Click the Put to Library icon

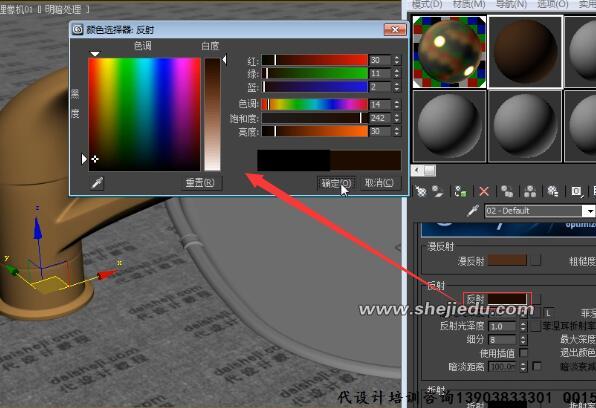tap(553, 191)
